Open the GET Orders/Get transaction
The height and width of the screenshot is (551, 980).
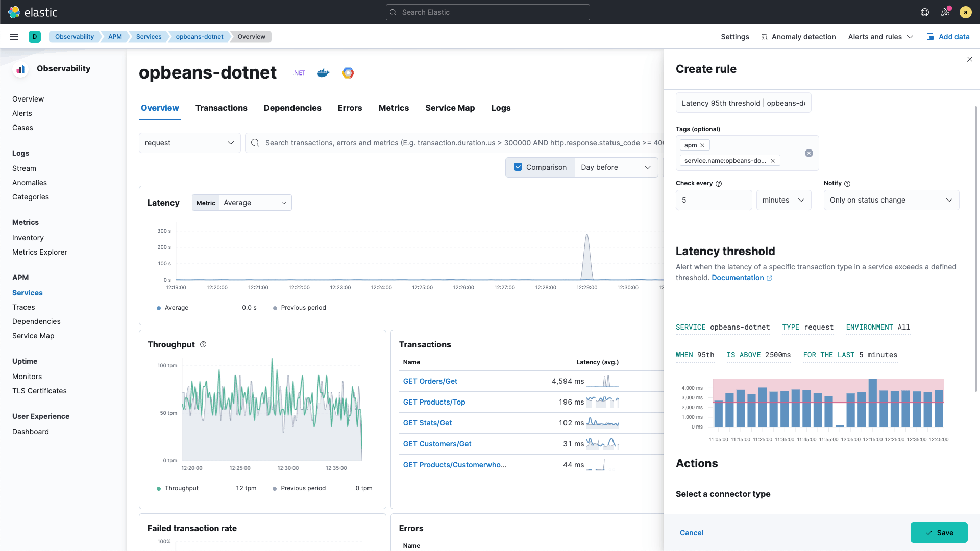point(430,381)
